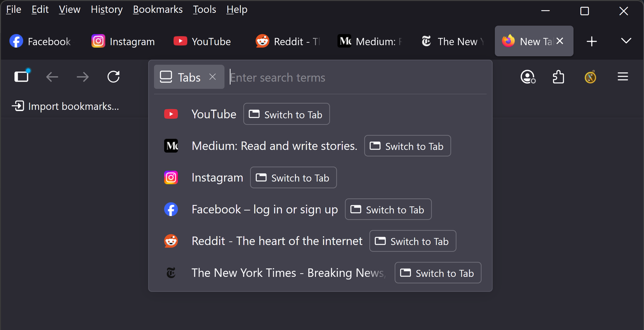Open the Help menu
This screenshot has width=644, height=330.
pyautogui.click(x=237, y=9)
